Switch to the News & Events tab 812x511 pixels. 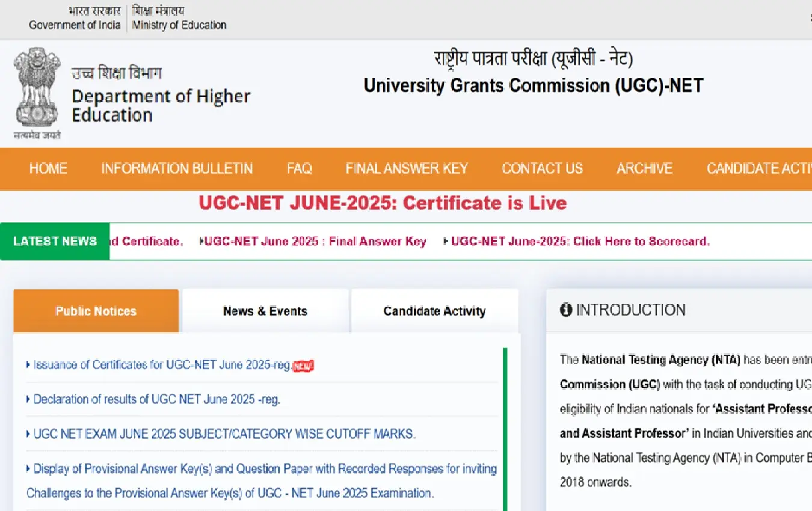click(x=265, y=311)
